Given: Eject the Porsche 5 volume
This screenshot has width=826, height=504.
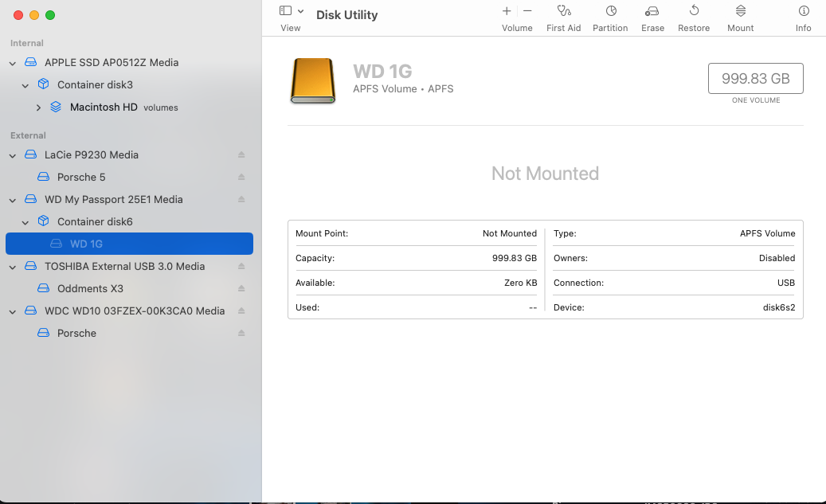Looking at the screenshot, I should tap(241, 178).
